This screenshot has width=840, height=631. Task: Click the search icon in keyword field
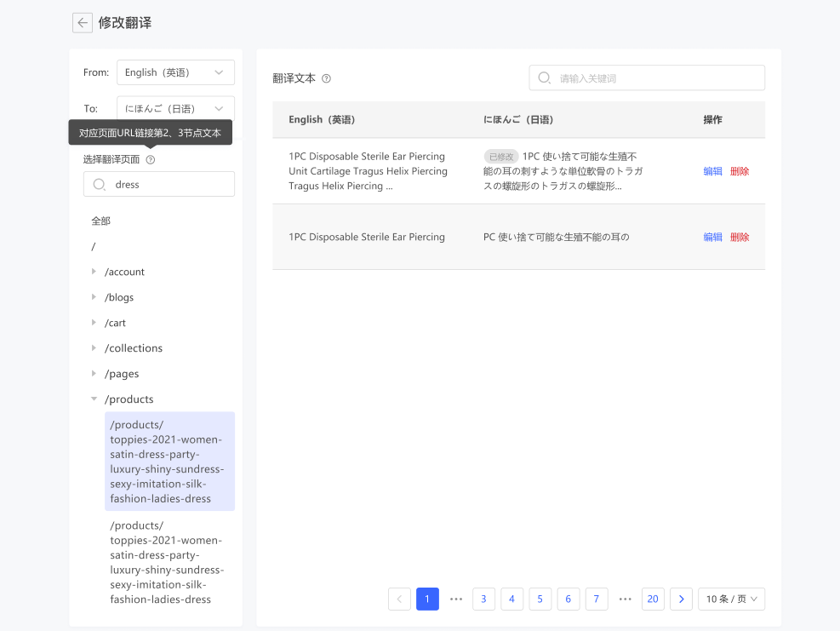coord(545,77)
